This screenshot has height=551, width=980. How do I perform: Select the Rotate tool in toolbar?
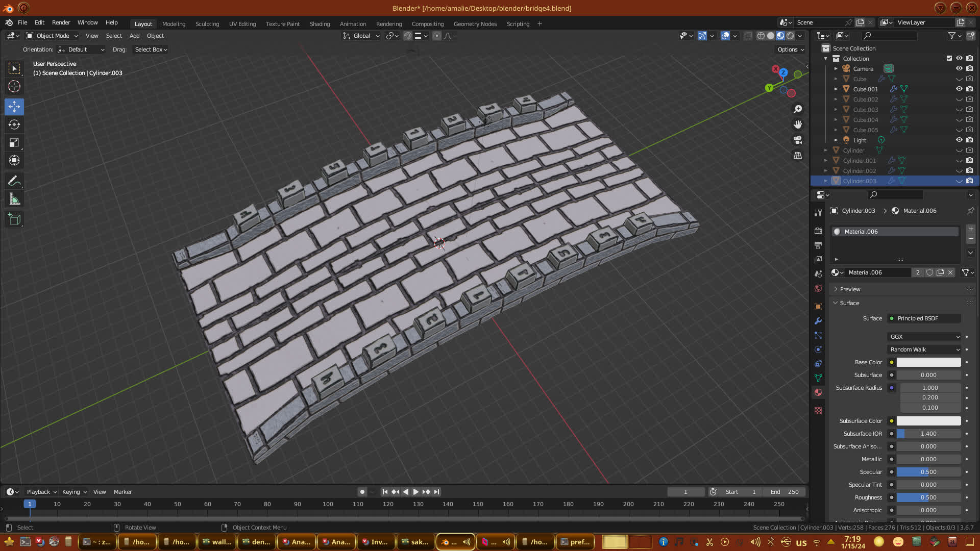(14, 124)
